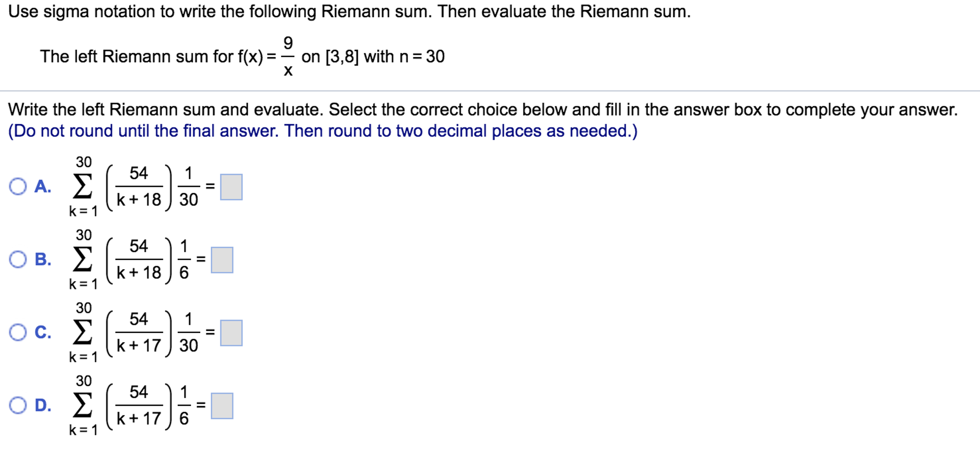Click the 54 over k+18 fraction in choice A

139,186
